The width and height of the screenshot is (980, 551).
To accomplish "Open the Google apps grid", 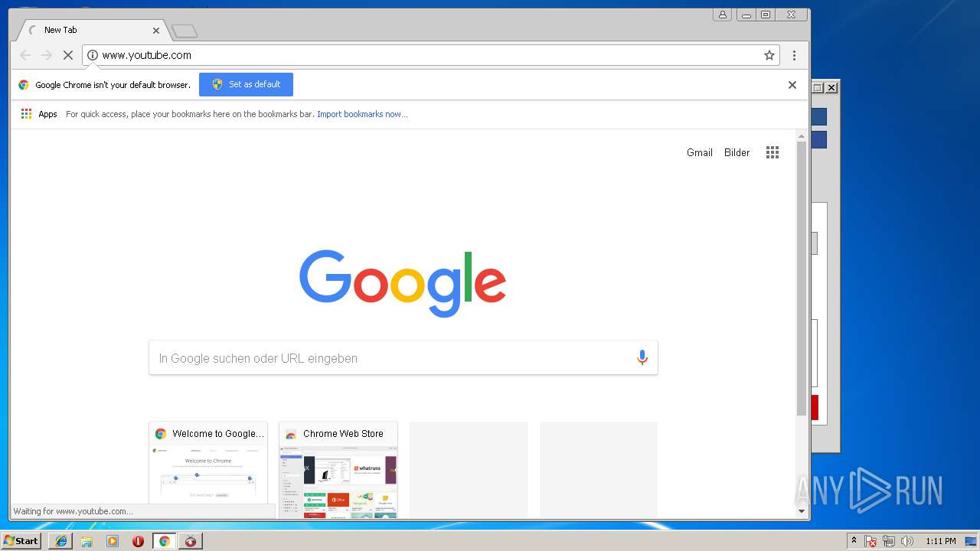I will pos(773,152).
